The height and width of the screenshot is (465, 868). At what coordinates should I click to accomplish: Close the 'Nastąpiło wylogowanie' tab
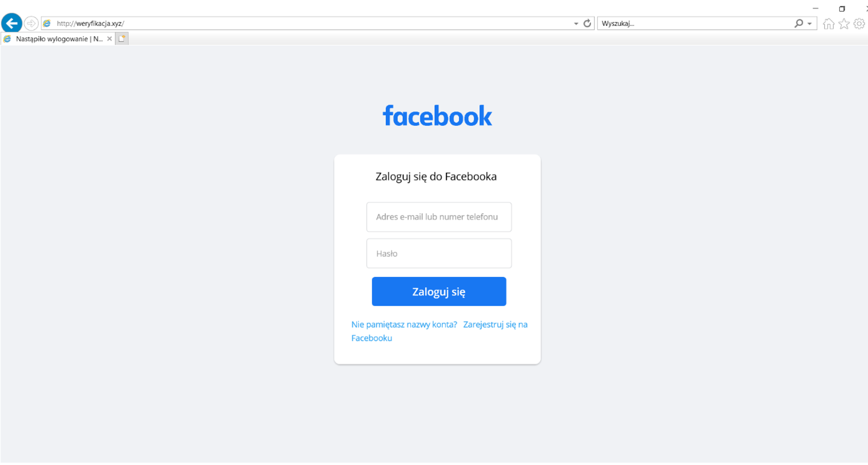tap(109, 39)
